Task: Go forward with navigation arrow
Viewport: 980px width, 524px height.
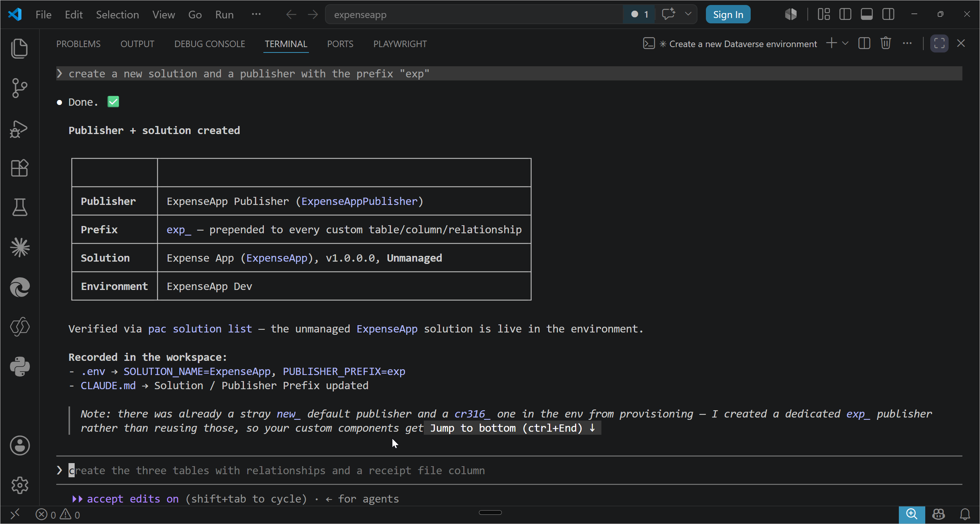Action: pyautogui.click(x=313, y=15)
